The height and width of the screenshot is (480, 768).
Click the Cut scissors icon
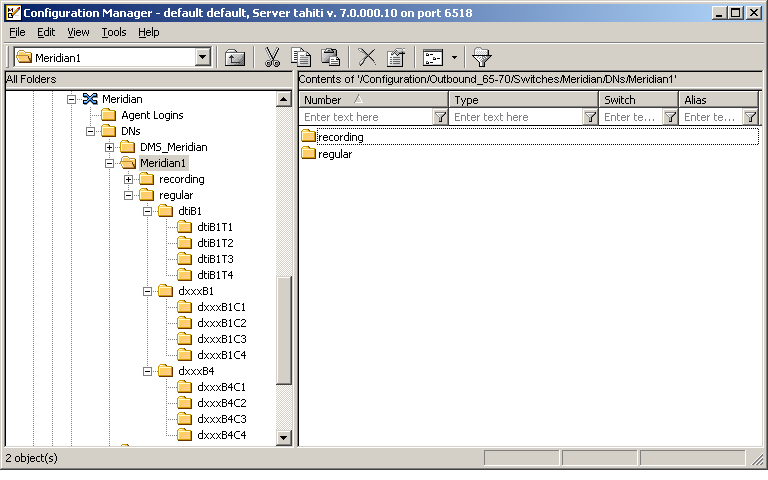[x=272, y=58]
